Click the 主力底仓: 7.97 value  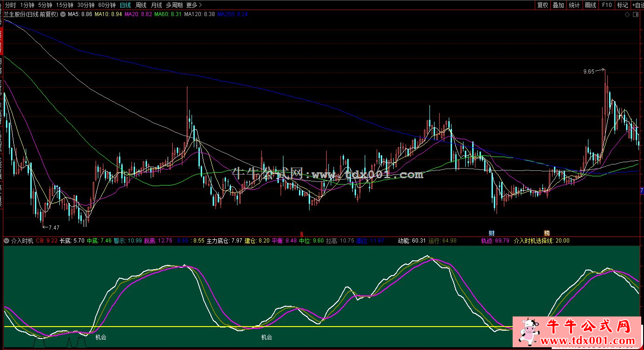coord(225,241)
